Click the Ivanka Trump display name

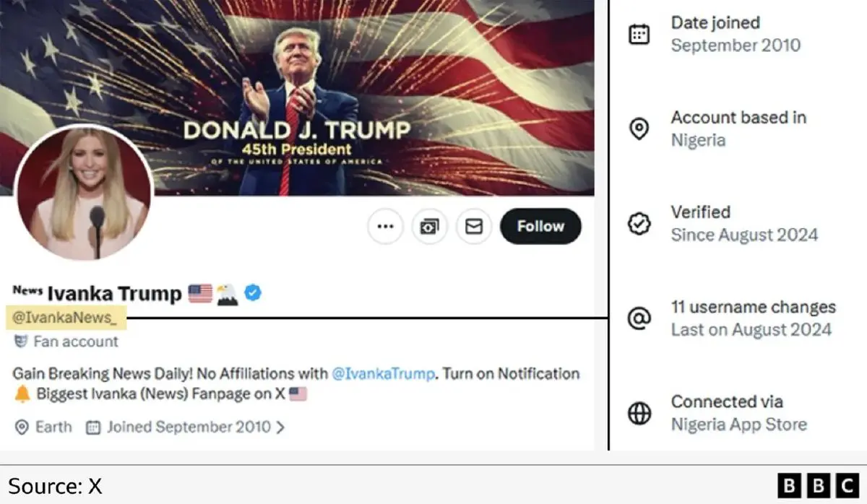(x=114, y=294)
